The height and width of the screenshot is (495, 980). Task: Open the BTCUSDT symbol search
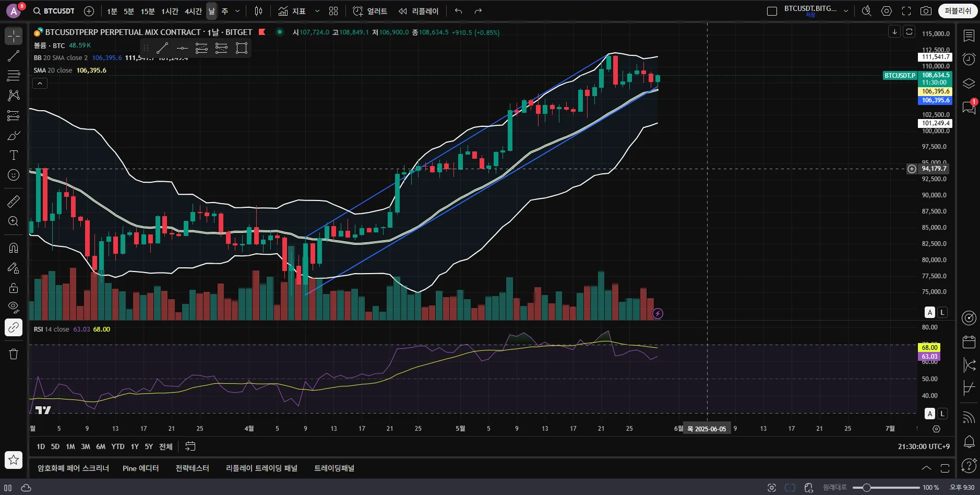[x=54, y=11]
